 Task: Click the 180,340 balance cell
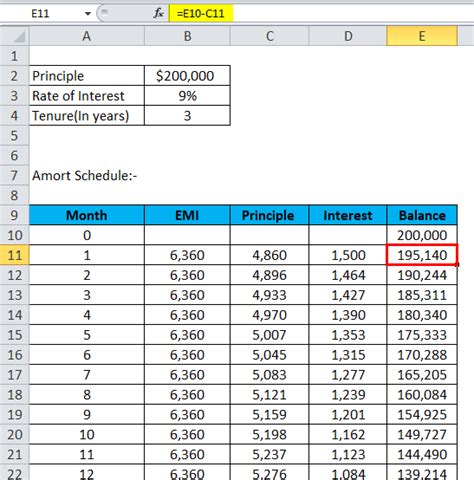point(422,315)
